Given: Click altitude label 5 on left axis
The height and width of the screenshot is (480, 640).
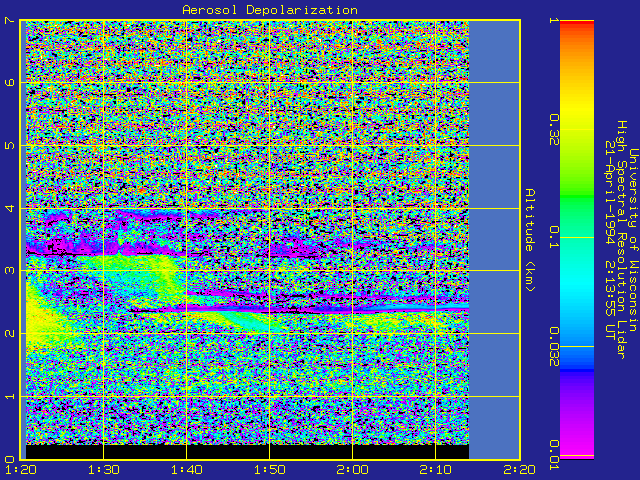Looking at the screenshot, I should coord(9,145).
